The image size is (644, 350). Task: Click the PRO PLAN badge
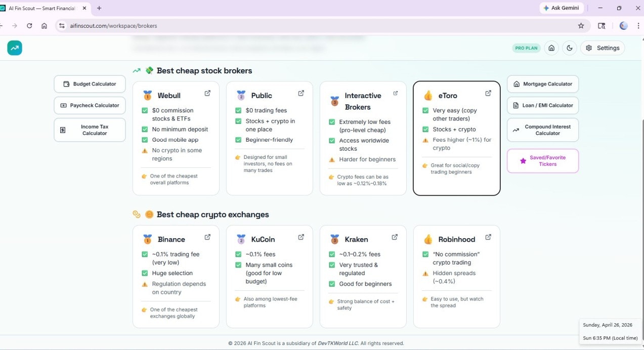(x=526, y=48)
